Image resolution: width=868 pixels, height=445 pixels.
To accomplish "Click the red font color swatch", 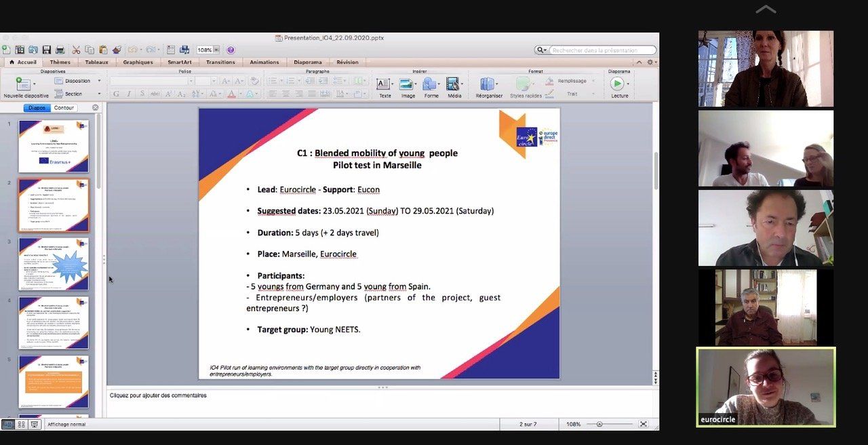I will (x=231, y=94).
